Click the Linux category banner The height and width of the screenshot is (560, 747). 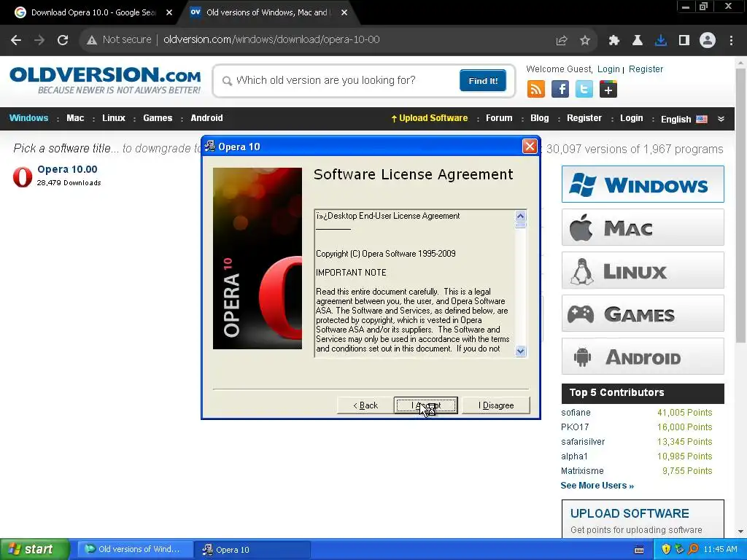coord(643,271)
